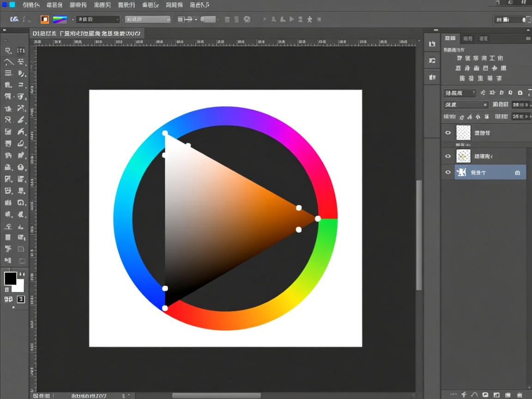The image size is (532, 399).
Task: Select the top-left tool in the toolbox
Action: click(x=8, y=51)
